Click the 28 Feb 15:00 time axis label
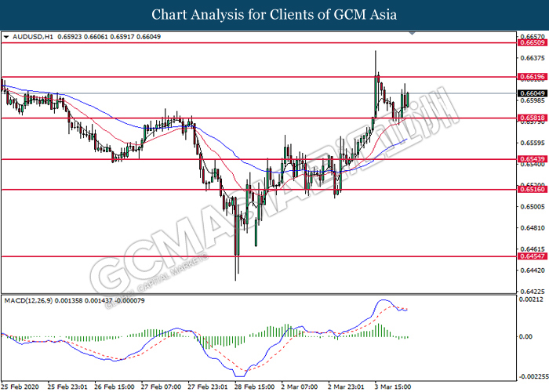This screenshot has width=549, height=392. click(255, 387)
